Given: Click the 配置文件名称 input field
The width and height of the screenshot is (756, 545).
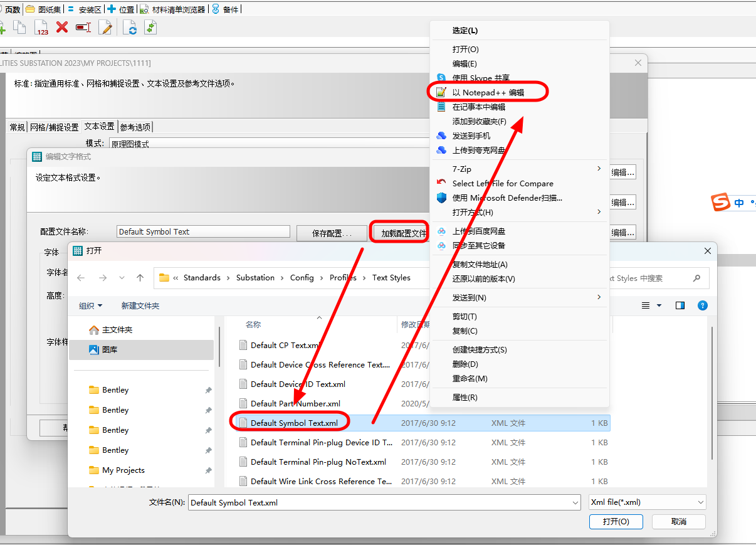Looking at the screenshot, I should pyautogui.click(x=203, y=231).
